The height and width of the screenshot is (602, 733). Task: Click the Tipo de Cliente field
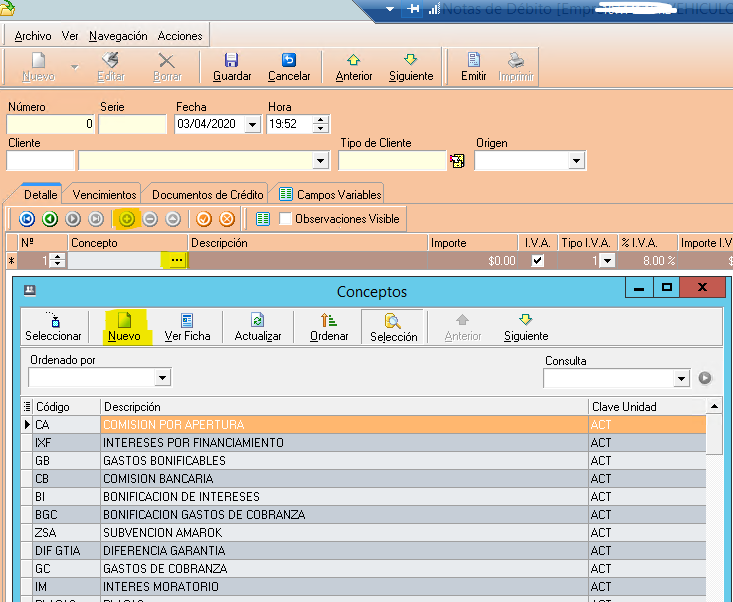[x=392, y=161]
